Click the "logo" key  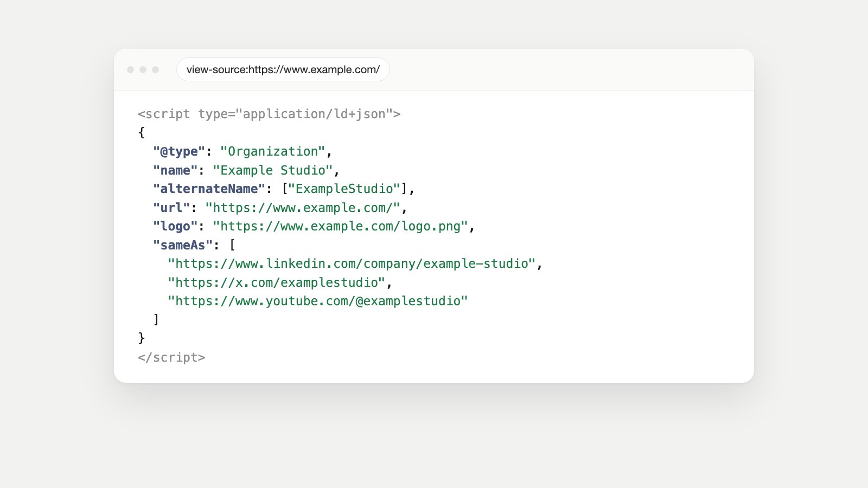click(175, 226)
